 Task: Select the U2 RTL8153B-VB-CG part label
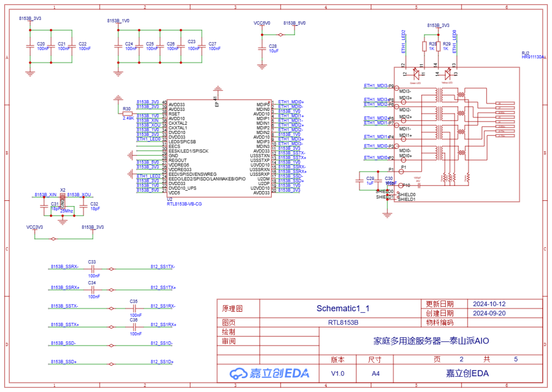tap(184, 202)
